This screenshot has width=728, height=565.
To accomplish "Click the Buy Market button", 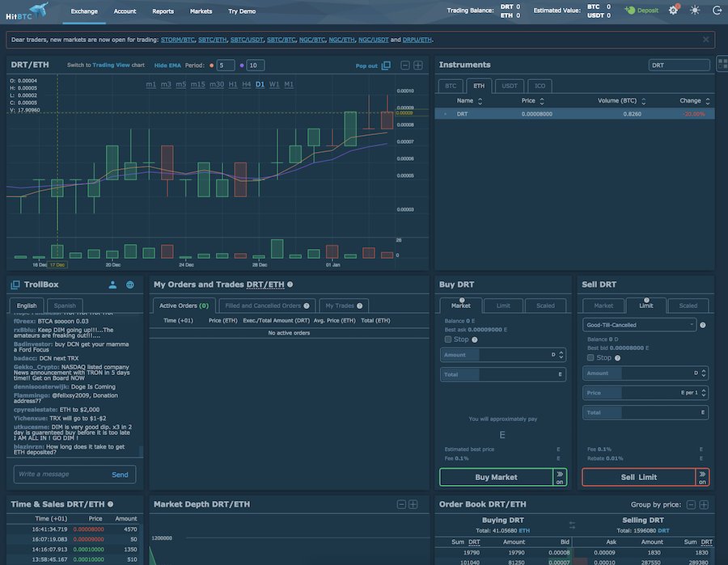I will [x=496, y=478].
